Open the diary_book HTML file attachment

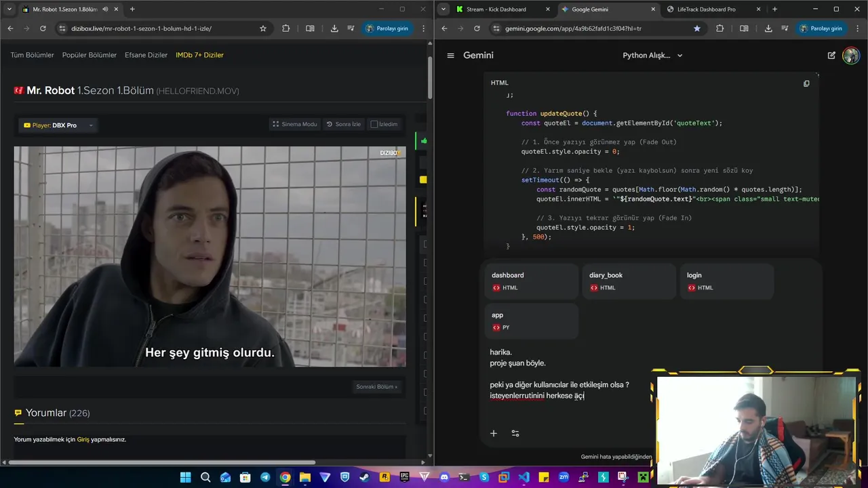(629, 281)
